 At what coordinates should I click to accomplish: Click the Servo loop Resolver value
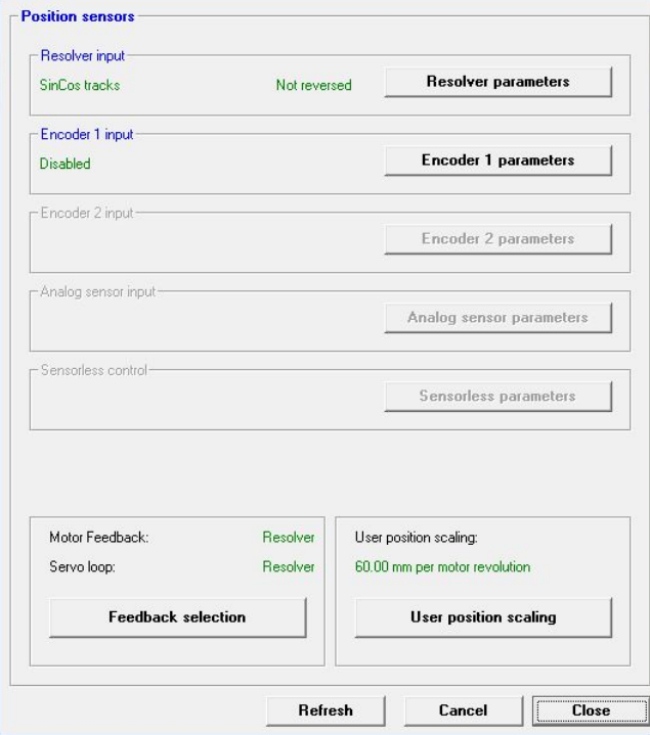point(288,567)
